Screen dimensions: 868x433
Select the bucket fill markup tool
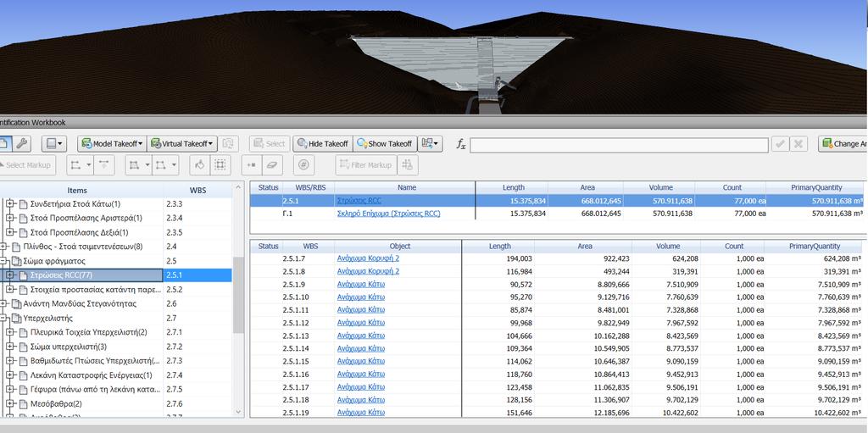coord(199,165)
